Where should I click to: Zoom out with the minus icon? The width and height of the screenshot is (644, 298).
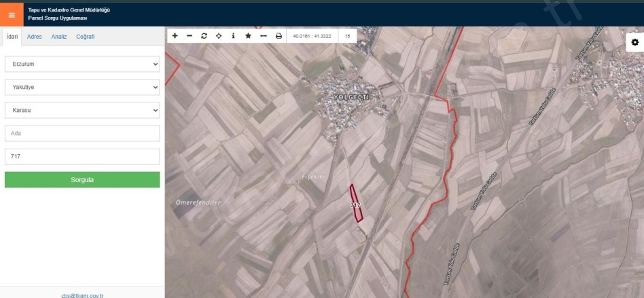pyautogui.click(x=190, y=36)
